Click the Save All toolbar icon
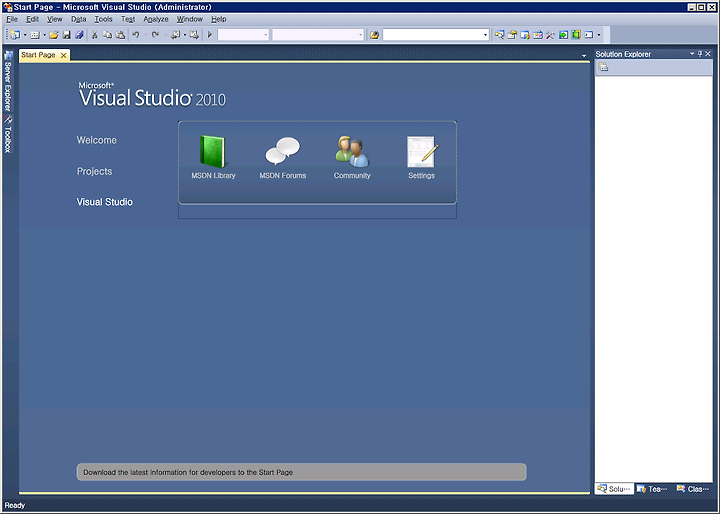This screenshot has width=720, height=514. pos(79,35)
